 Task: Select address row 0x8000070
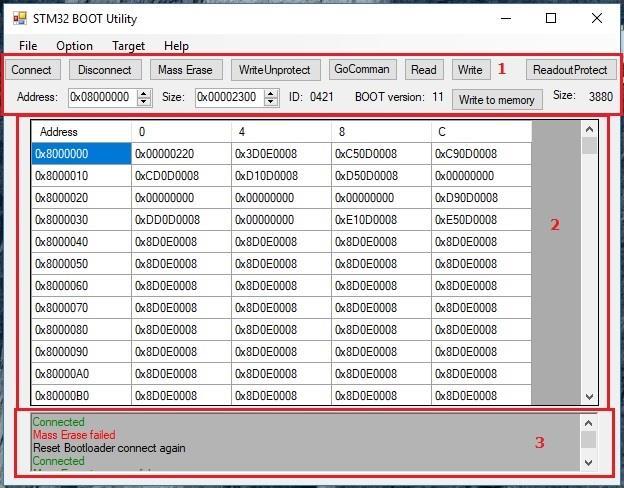click(x=81, y=308)
